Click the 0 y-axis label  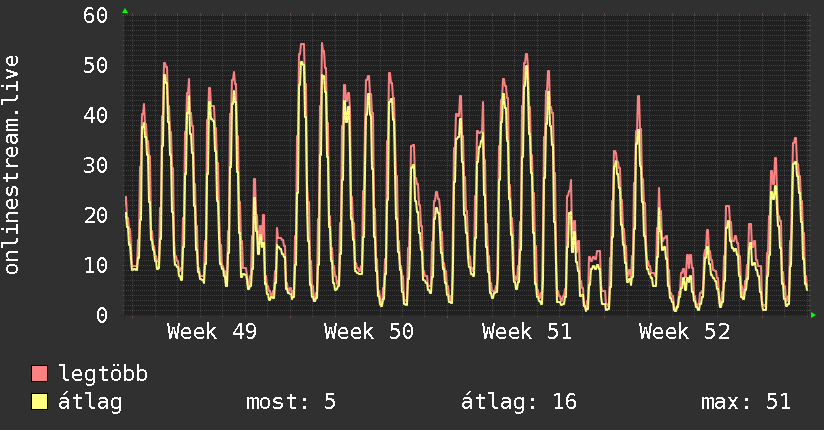click(102, 315)
